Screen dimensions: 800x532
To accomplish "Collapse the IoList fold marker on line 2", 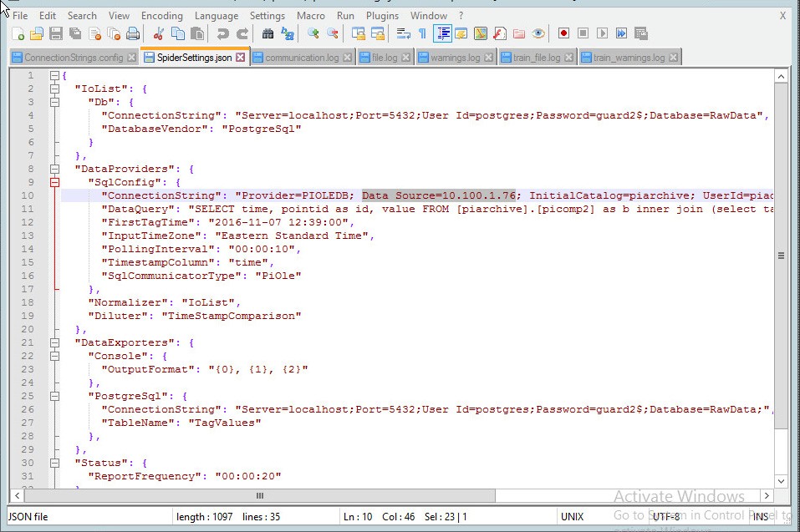I will point(55,89).
